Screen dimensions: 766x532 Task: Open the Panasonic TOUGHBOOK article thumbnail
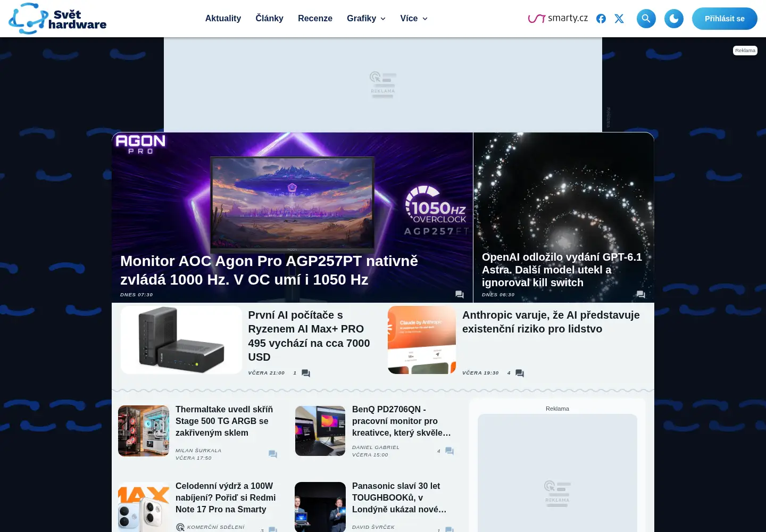[x=320, y=507]
